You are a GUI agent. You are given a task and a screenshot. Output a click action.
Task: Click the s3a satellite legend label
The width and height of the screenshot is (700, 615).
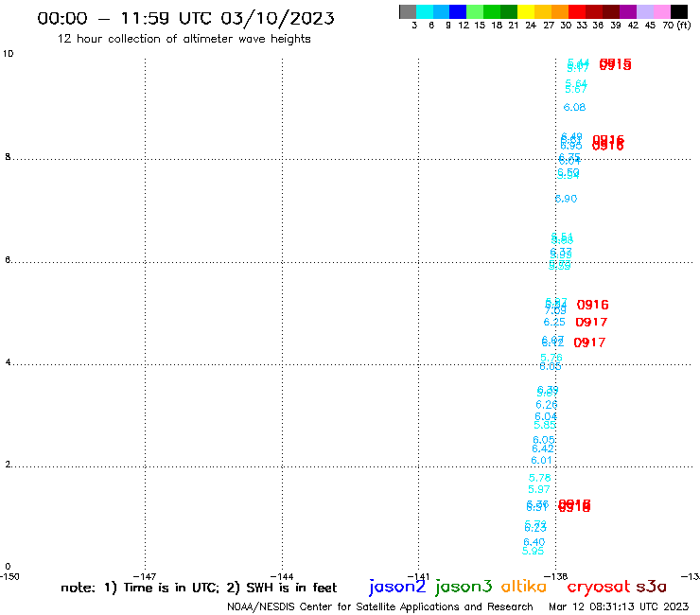[x=652, y=587]
